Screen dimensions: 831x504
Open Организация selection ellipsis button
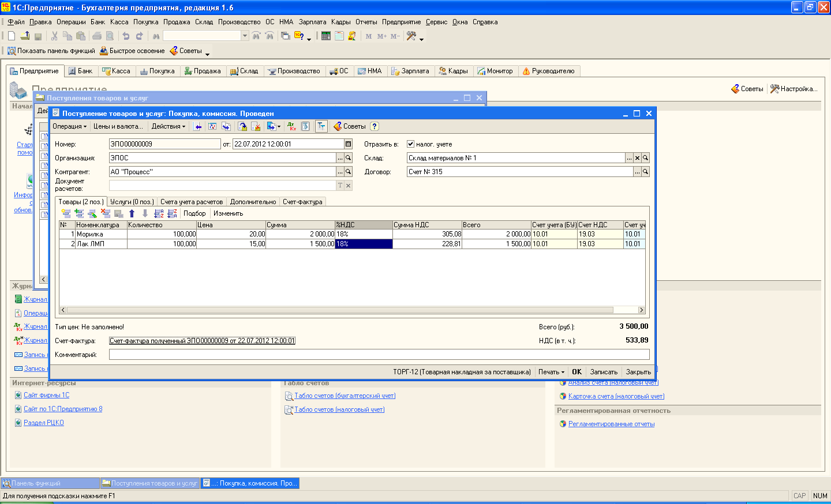340,158
